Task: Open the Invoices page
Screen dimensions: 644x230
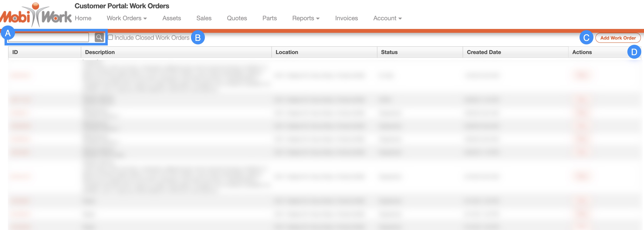Action: tap(346, 18)
